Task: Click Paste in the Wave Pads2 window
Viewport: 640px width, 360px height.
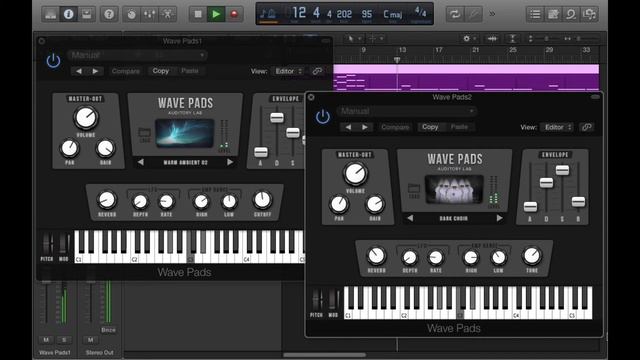Action: (459, 127)
